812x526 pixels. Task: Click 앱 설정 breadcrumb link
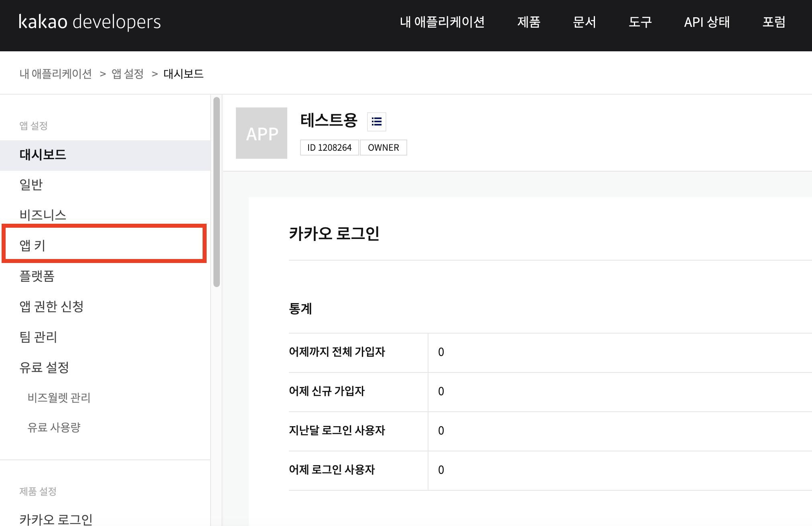[128, 74]
